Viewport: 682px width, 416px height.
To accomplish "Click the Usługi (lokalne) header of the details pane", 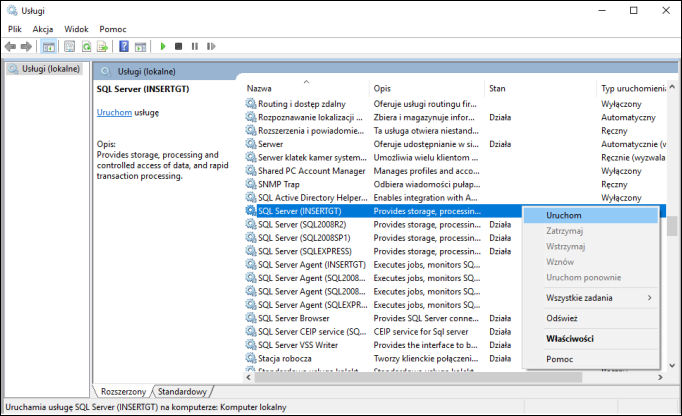I will 147,71.
